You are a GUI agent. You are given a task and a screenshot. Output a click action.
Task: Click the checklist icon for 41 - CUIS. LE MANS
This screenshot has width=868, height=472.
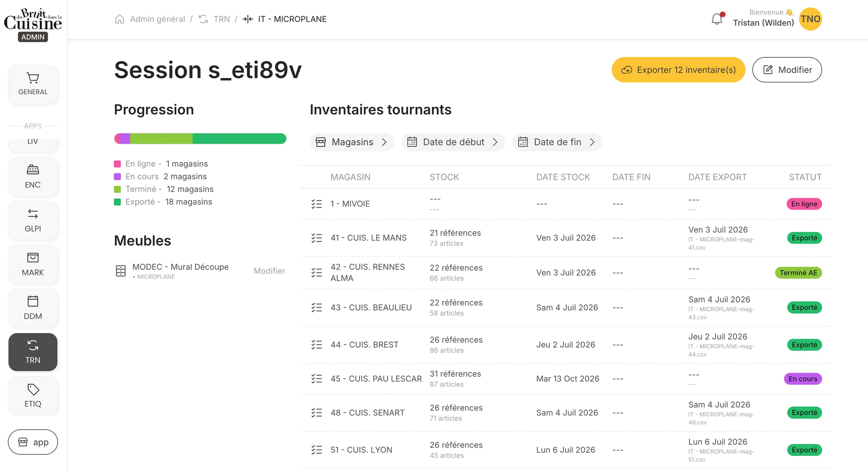click(316, 238)
